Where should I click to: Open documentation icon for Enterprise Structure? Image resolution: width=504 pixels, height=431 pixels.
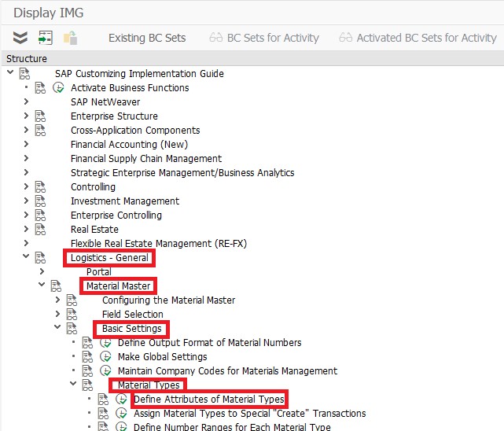pyautogui.click(x=40, y=116)
